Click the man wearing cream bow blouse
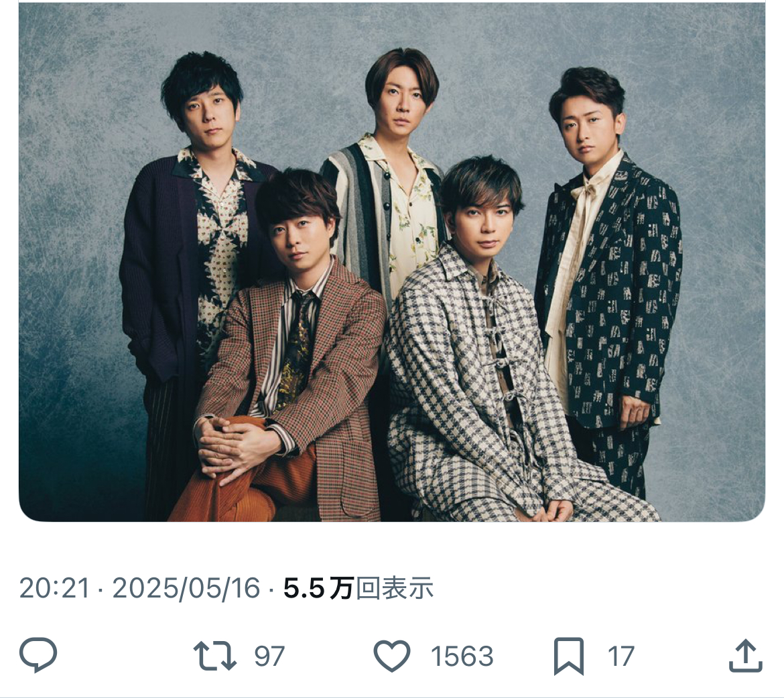 (608, 280)
